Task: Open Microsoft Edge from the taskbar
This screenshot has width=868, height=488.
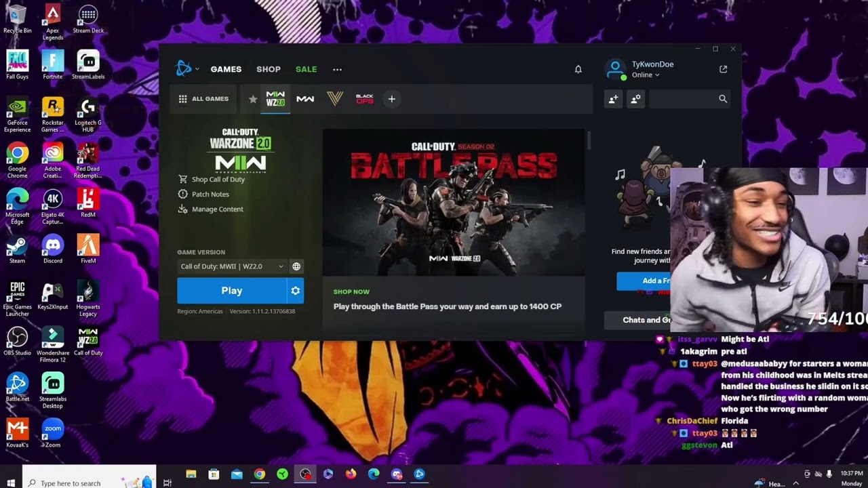Action: 374,474
